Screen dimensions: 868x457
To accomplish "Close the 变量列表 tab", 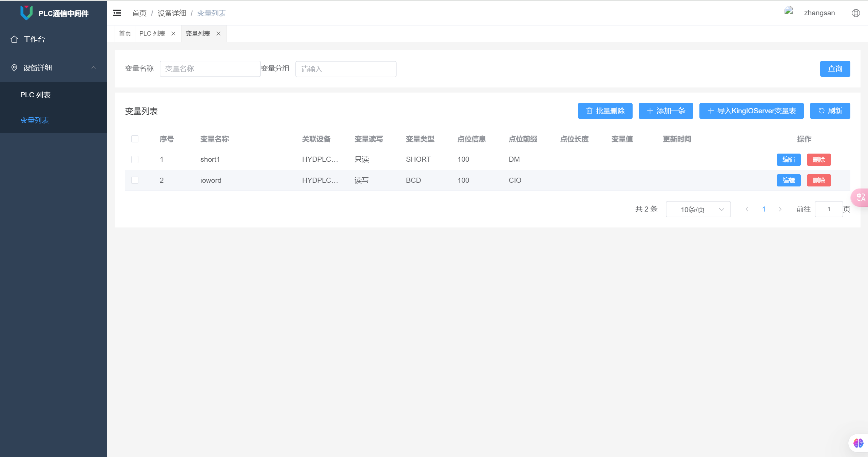I will click(218, 34).
